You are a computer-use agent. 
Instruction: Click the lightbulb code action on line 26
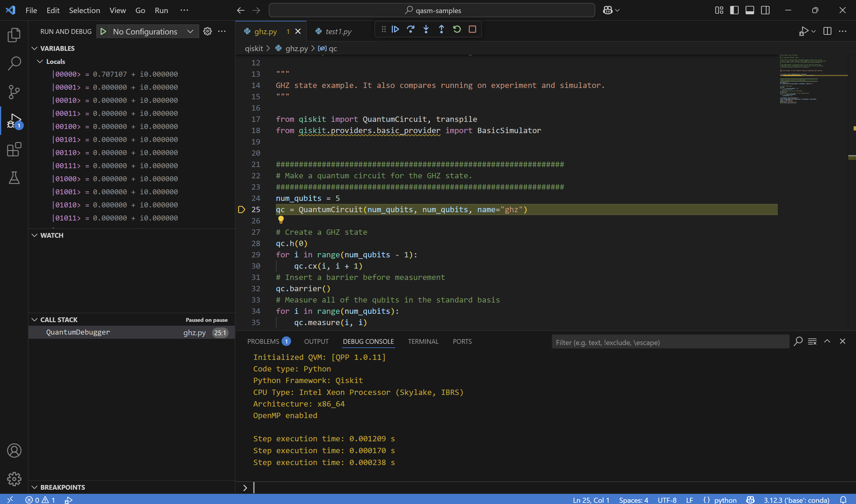point(281,220)
